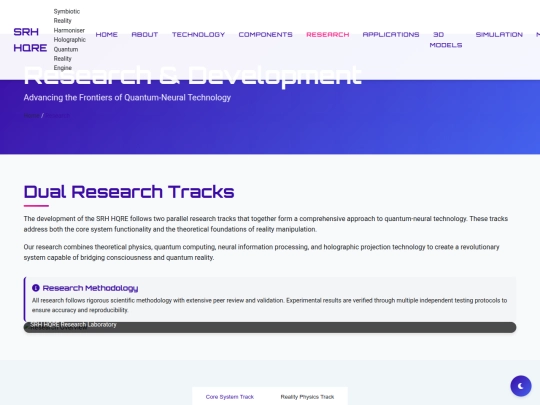Open the 3D Models nav item

click(446, 40)
